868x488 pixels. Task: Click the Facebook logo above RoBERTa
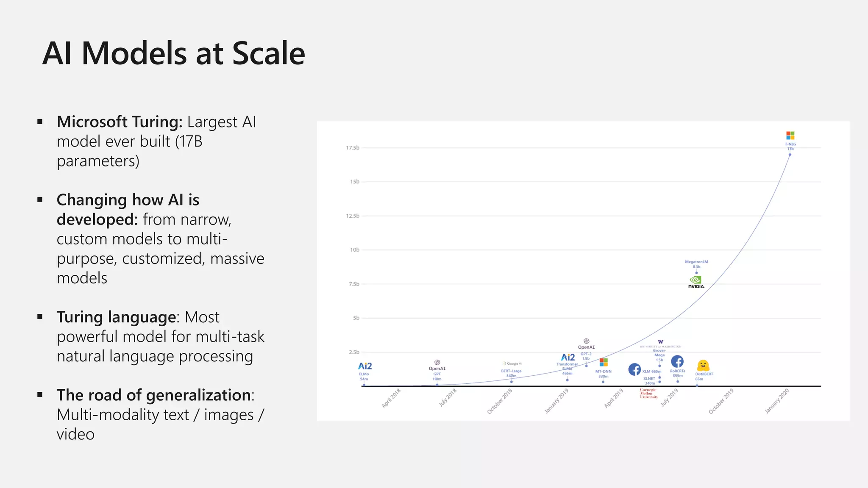click(677, 361)
